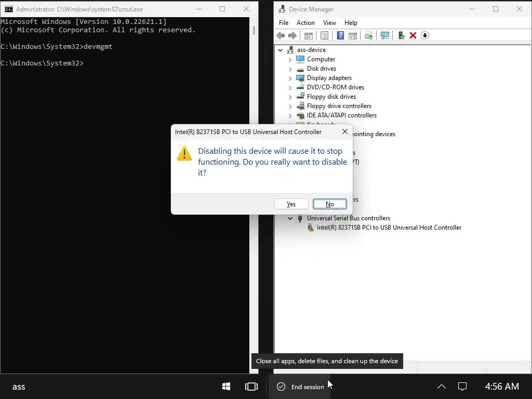Open the Windows Start button
532x399 pixels.
click(x=227, y=387)
